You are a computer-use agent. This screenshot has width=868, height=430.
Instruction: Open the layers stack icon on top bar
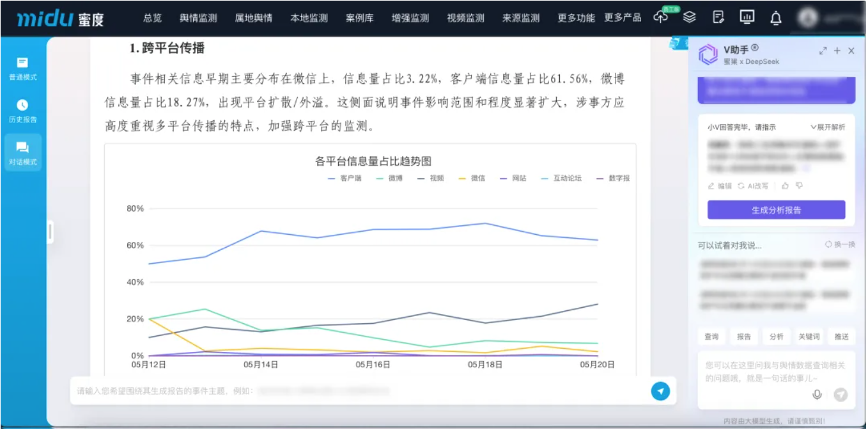(689, 18)
